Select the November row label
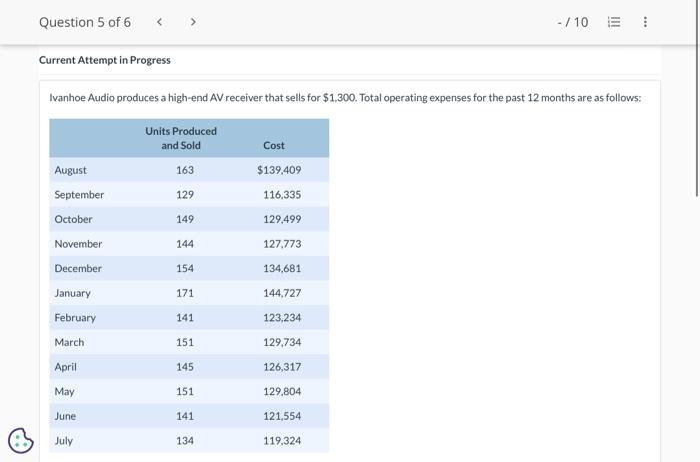 (78, 244)
